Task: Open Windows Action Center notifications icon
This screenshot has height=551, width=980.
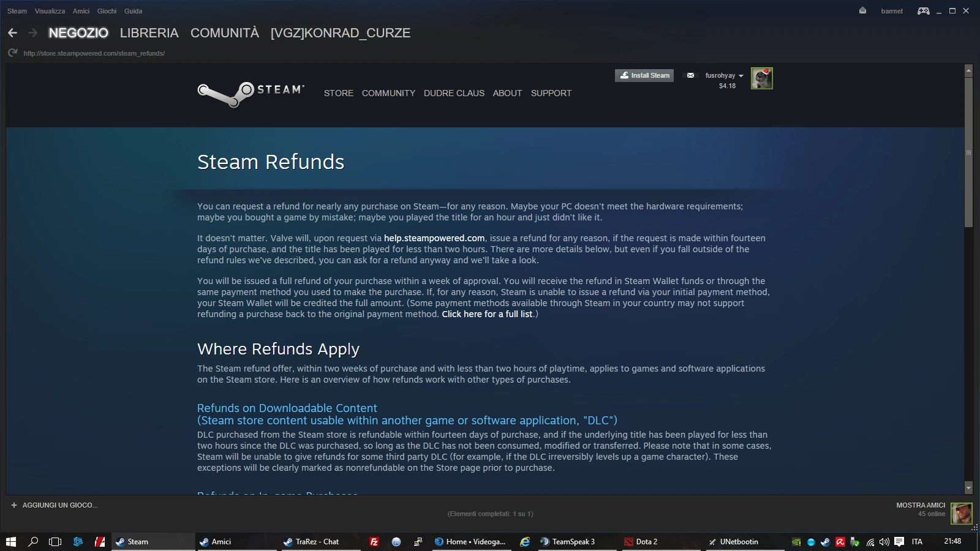Action: pyautogui.click(x=899, y=542)
